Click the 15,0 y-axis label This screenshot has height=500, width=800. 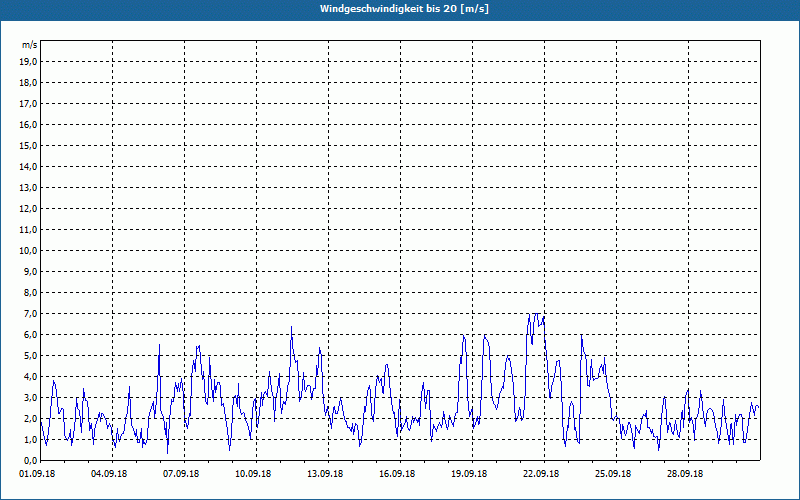(x=29, y=145)
